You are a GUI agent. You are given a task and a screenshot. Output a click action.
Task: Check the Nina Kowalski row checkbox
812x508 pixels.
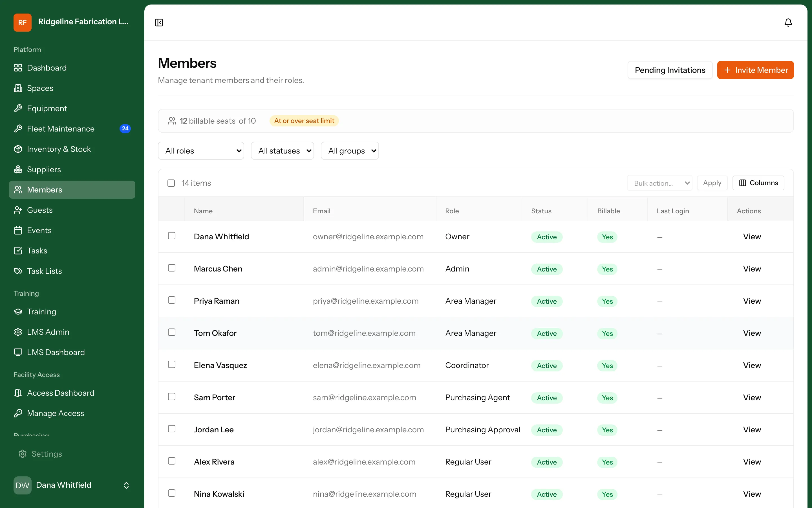click(x=172, y=493)
